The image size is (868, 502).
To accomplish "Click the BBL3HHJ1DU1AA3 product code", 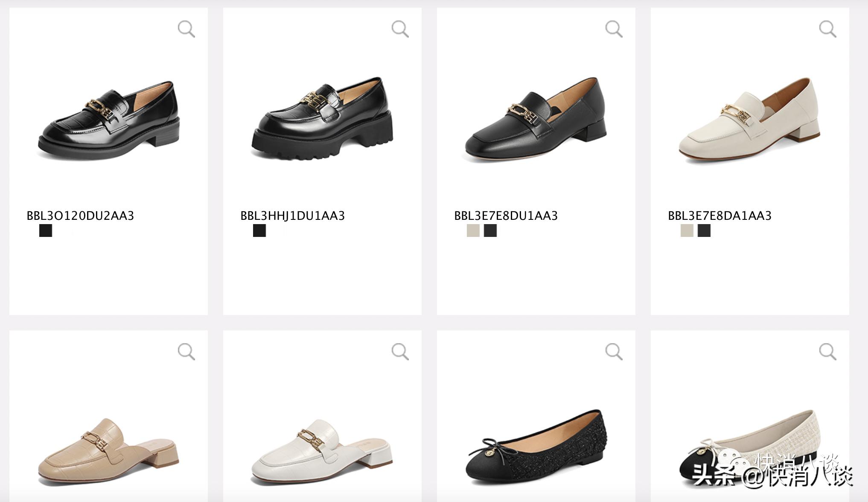I will pos(292,216).
